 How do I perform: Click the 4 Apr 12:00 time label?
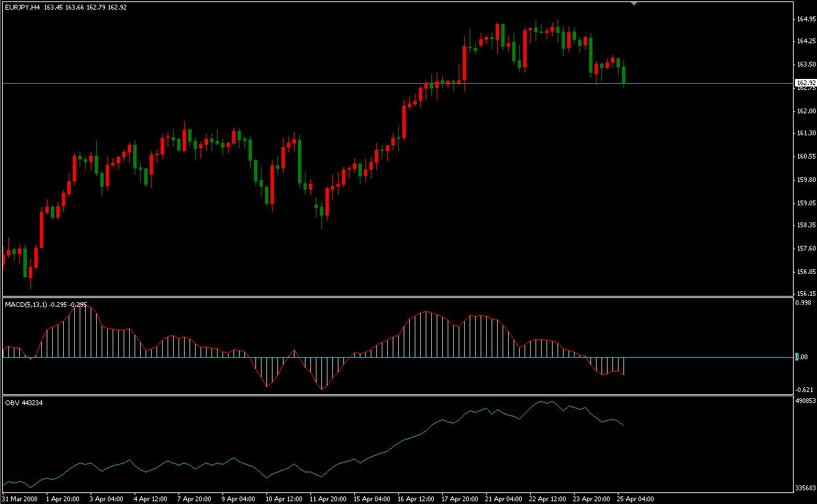click(x=150, y=499)
